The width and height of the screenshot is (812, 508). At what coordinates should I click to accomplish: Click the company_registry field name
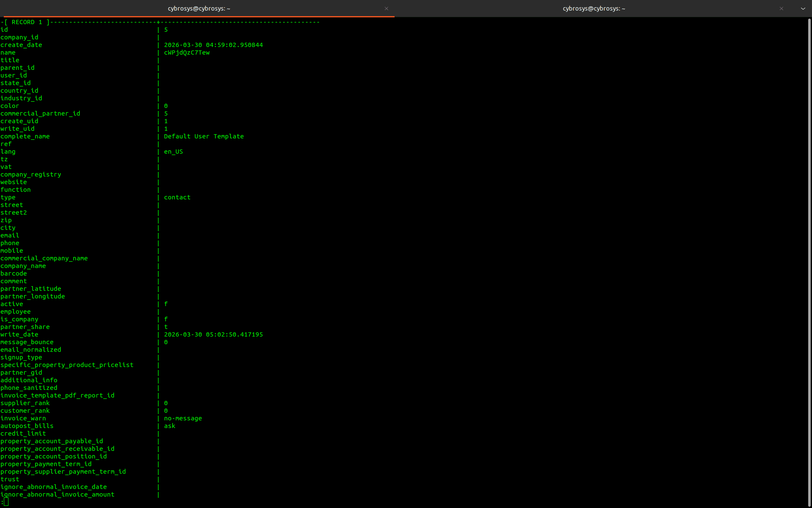click(x=31, y=174)
